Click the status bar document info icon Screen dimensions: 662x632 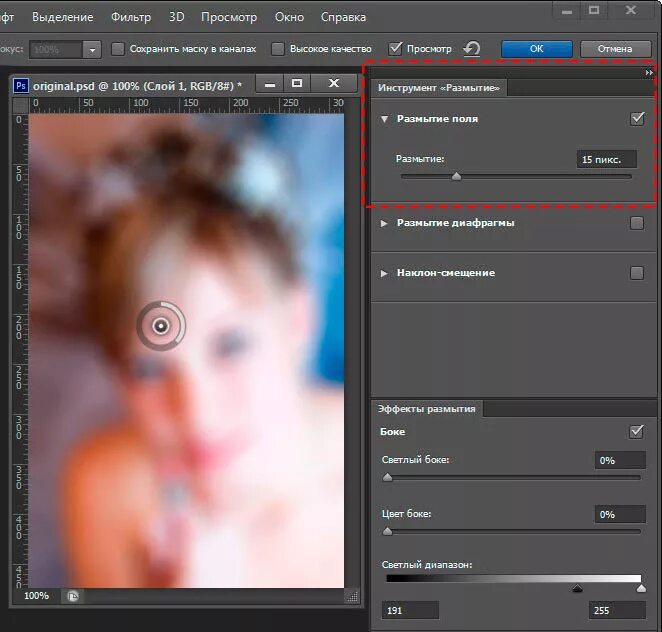pos(73,596)
